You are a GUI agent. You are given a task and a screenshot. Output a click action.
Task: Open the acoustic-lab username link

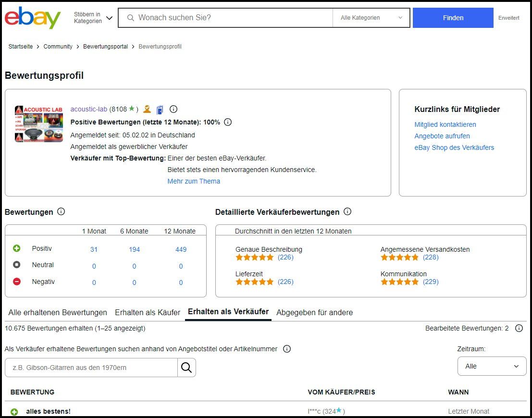click(x=89, y=109)
